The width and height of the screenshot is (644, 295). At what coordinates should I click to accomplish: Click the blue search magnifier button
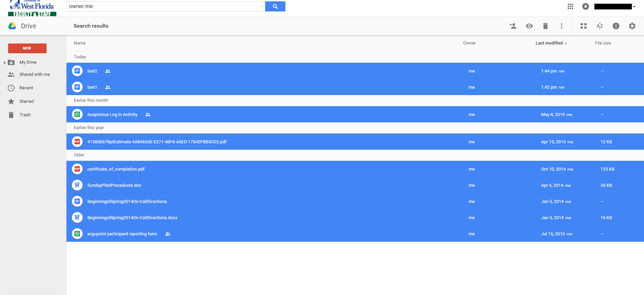click(x=275, y=6)
